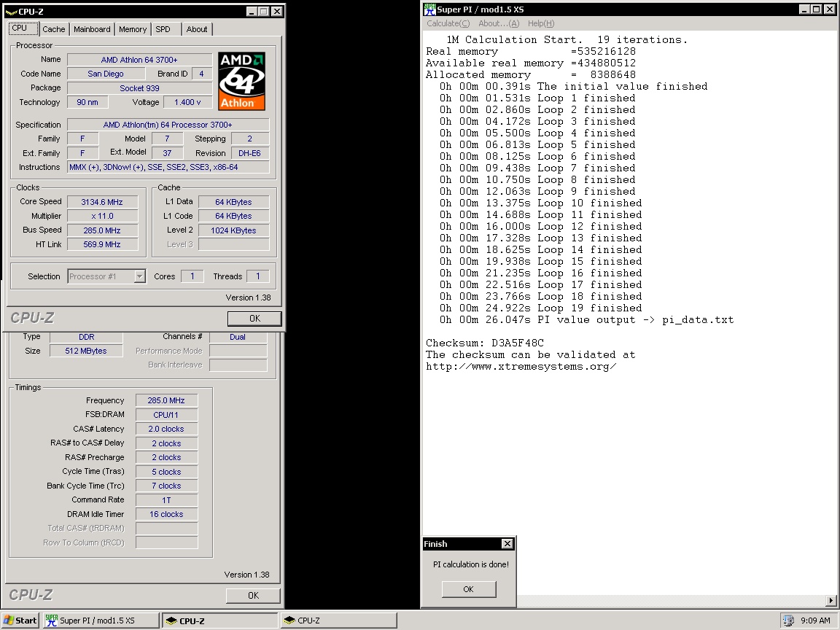Click the CAS# Latency 2.0 clocks value
This screenshot has height=630, width=840.
(166, 429)
